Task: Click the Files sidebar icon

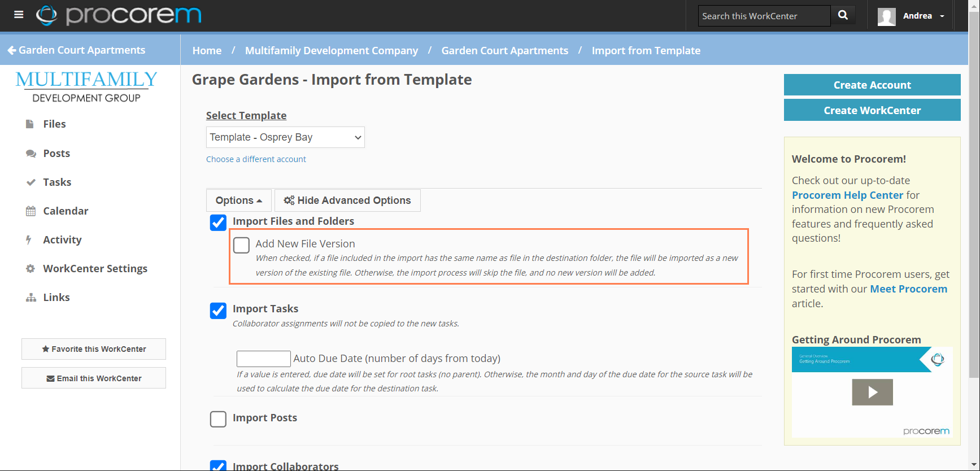Action: (31, 124)
